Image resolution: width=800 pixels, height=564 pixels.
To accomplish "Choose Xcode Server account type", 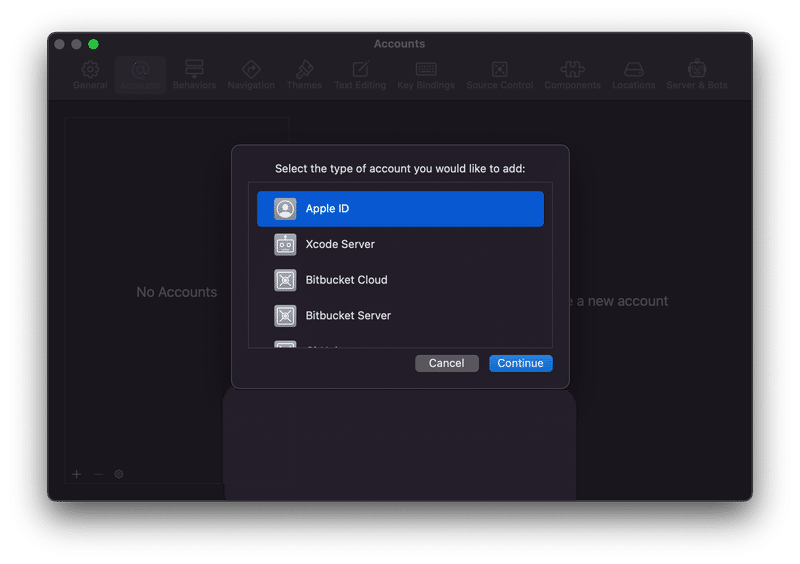I will (400, 244).
